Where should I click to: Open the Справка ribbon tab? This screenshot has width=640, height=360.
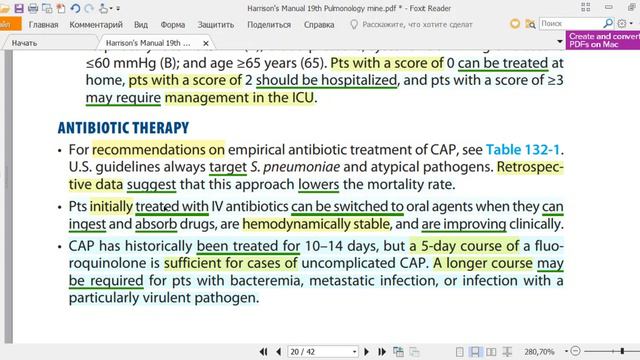tap(319, 24)
